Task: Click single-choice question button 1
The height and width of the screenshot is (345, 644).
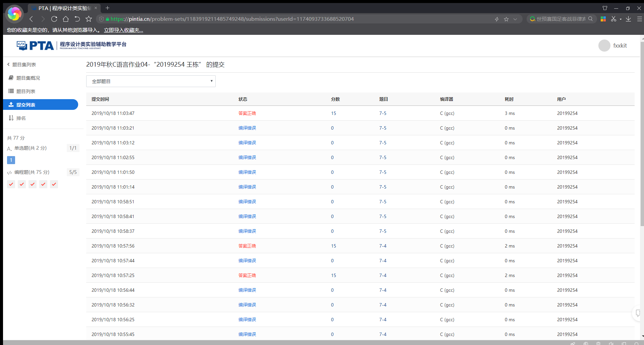Action: (11, 160)
